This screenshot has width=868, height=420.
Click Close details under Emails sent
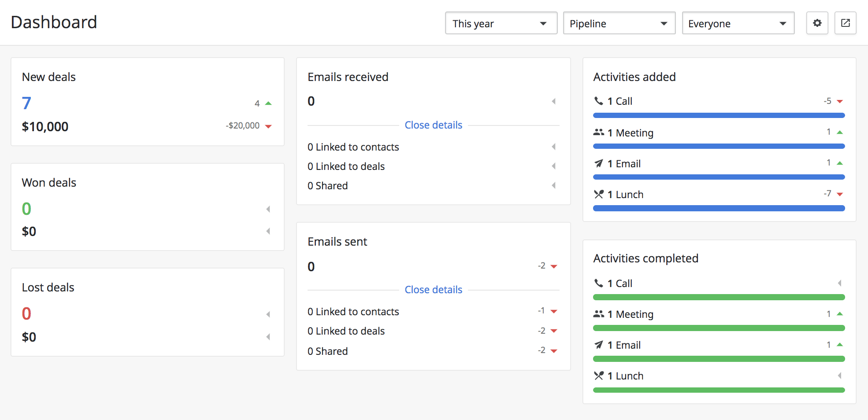(x=433, y=289)
